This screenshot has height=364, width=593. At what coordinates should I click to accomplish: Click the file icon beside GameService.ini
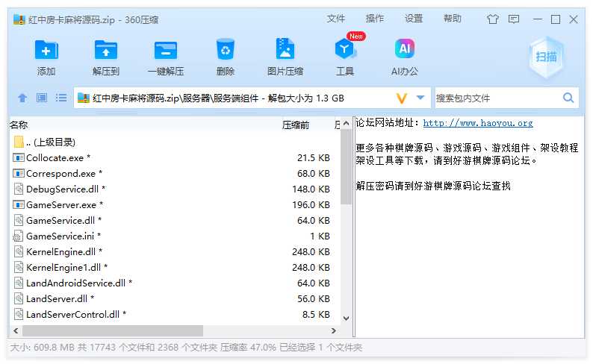[18, 236]
